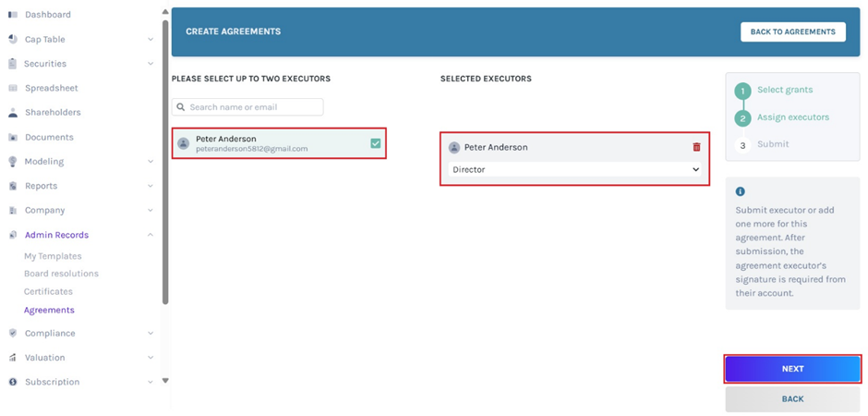Click the Documents folder icon

click(x=13, y=138)
